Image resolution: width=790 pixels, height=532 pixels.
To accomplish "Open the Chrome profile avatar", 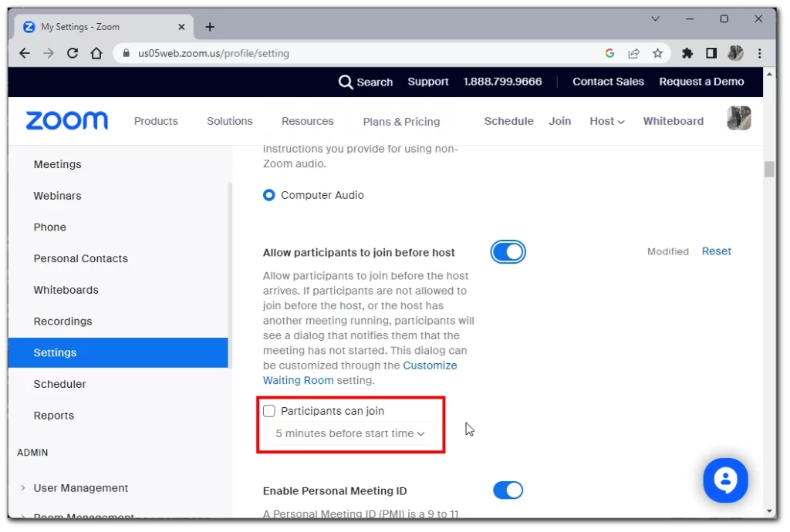I will pos(735,53).
